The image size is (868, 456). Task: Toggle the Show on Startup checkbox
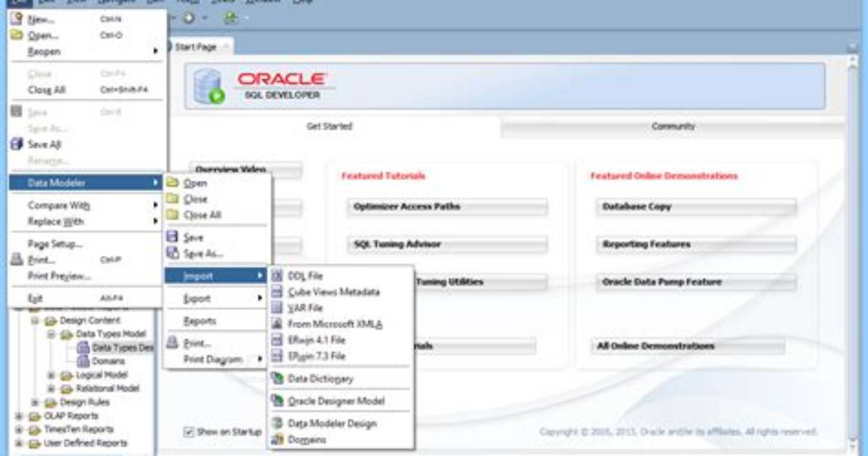pos(189,431)
